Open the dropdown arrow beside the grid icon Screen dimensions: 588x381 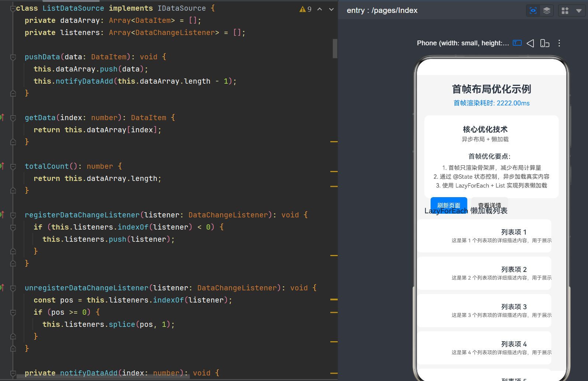[x=579, y=11]
